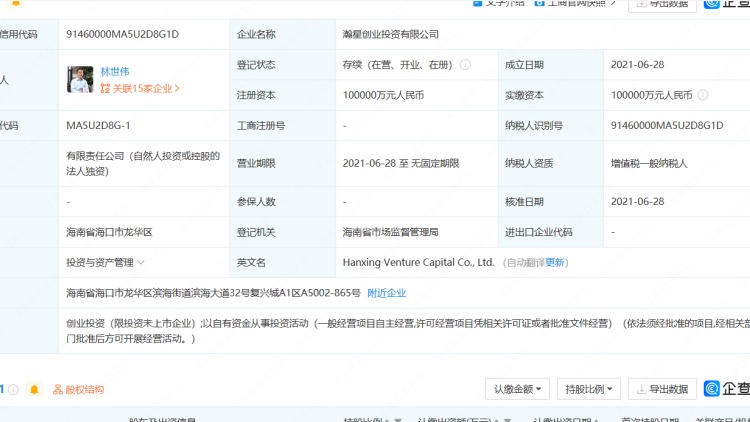
Task: Click the 英文名 label cell
Action: [283, 262]
